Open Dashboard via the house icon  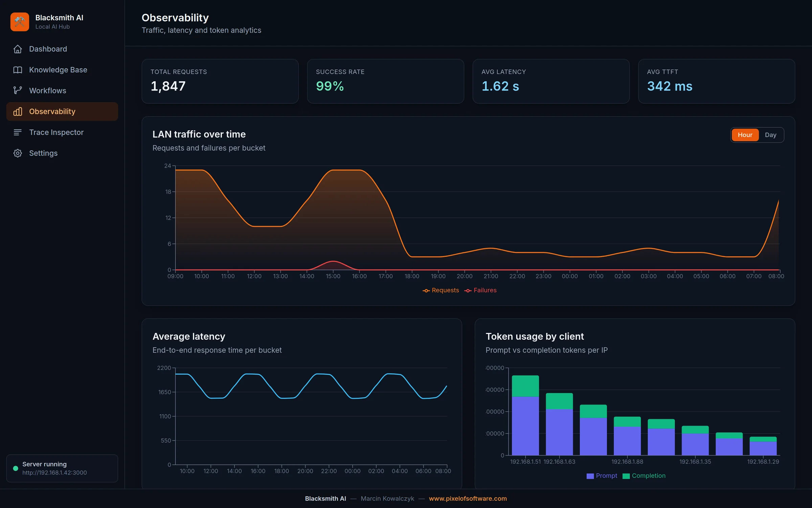18,49
